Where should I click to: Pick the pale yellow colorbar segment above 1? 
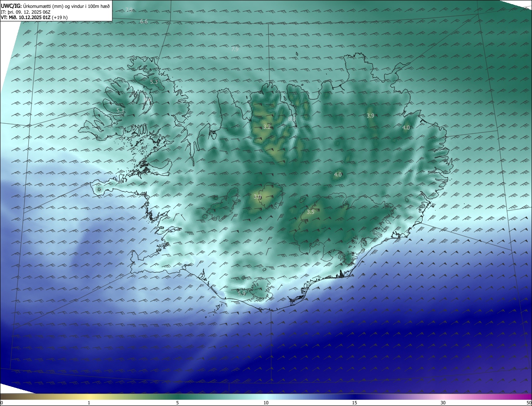pos(89,396)
